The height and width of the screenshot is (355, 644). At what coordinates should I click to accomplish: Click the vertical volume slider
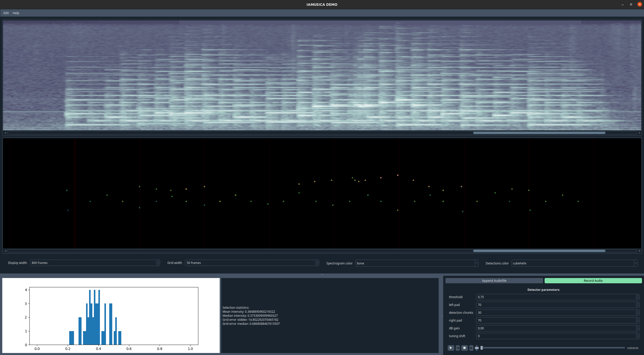(477, 348)
